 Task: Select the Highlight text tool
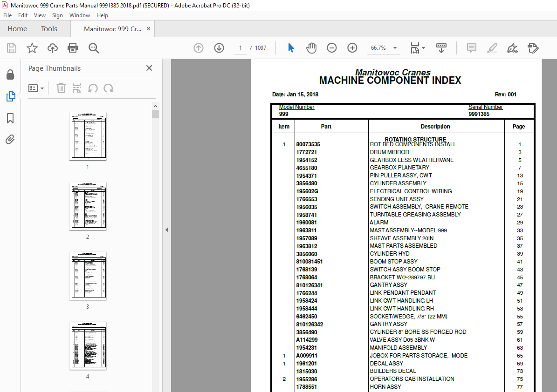pyautogui.click(x=492, y=48)
